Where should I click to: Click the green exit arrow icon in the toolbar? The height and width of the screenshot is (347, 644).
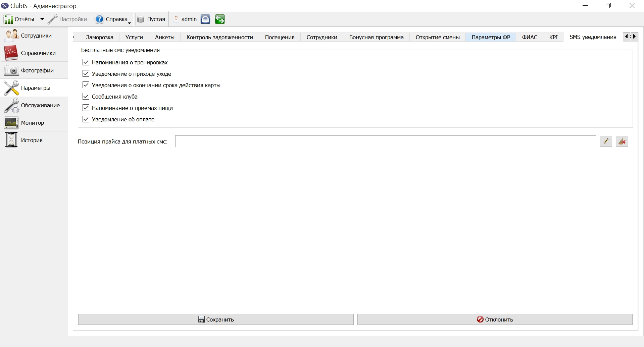220,19
